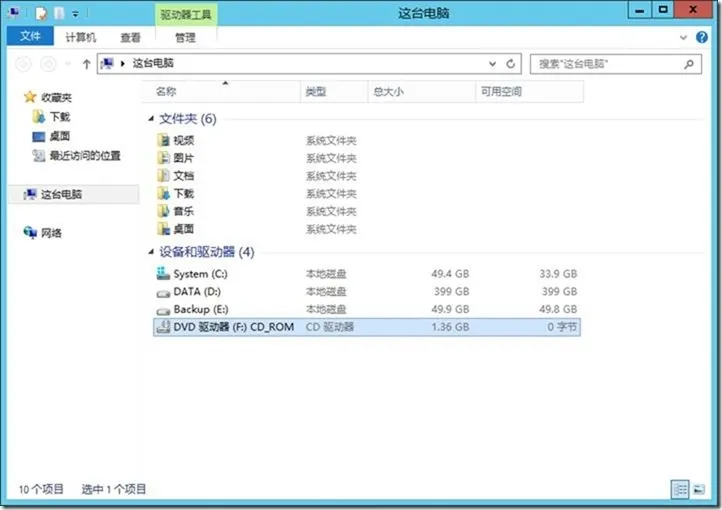This screenshot has height=510, width=722.
Task: Select the System (C:) drive icon
Action: pos(163,273)
